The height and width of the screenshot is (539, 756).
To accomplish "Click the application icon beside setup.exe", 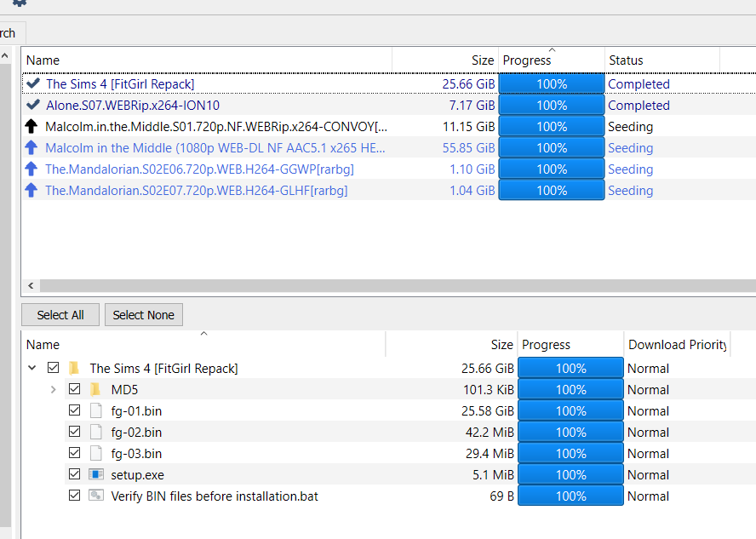I will [97, 474].
